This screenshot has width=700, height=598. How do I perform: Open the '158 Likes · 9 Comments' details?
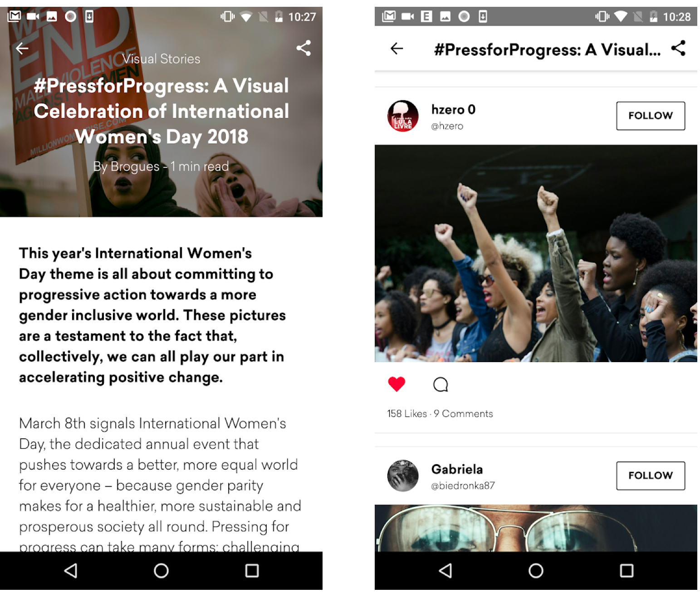pyautogui.click(x=440, y=414)
